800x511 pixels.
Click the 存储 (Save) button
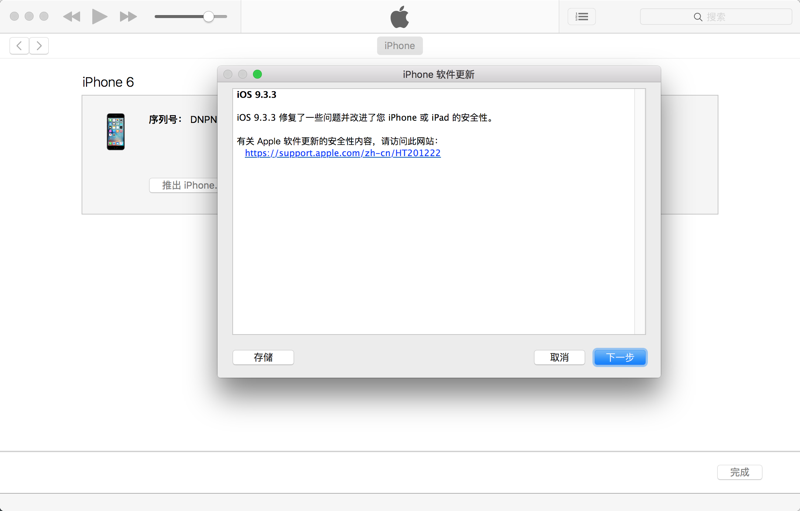tap(263, 357)
